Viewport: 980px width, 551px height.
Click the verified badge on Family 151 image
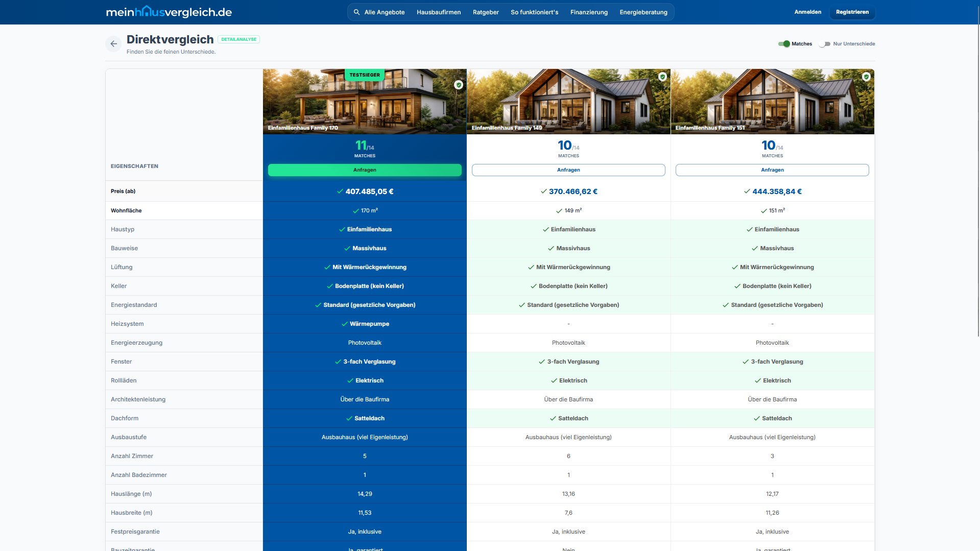pyautogui.click(x=866, y=77)
